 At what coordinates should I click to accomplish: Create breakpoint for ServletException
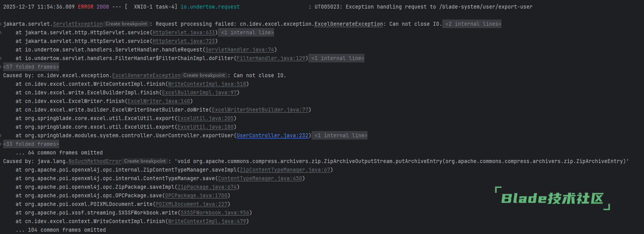126,24
